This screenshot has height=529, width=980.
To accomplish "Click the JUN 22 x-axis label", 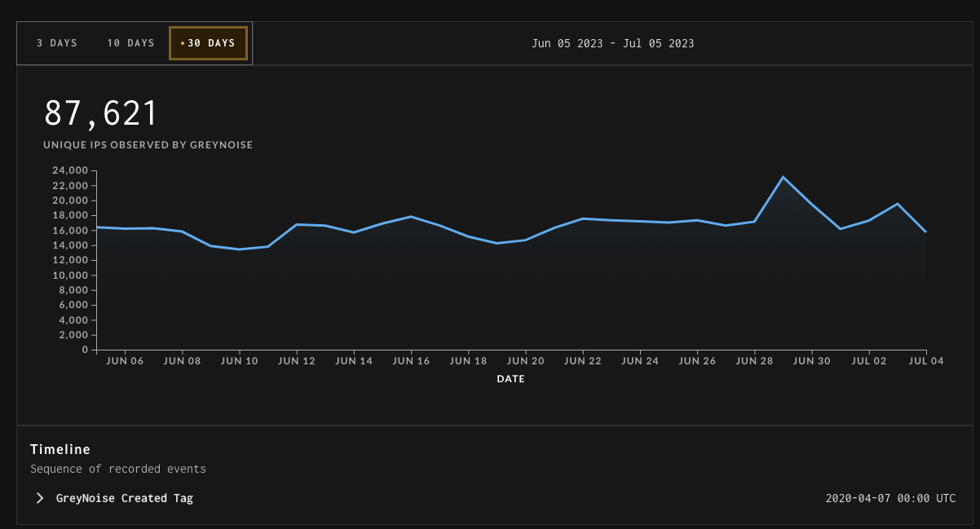I will coord(582,361).
